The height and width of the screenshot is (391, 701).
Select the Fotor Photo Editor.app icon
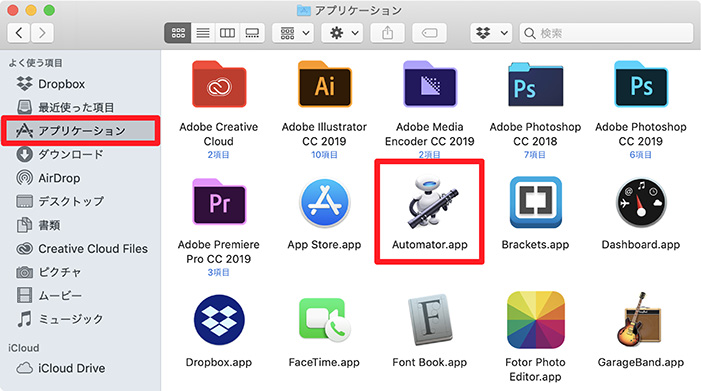(536, 320)
